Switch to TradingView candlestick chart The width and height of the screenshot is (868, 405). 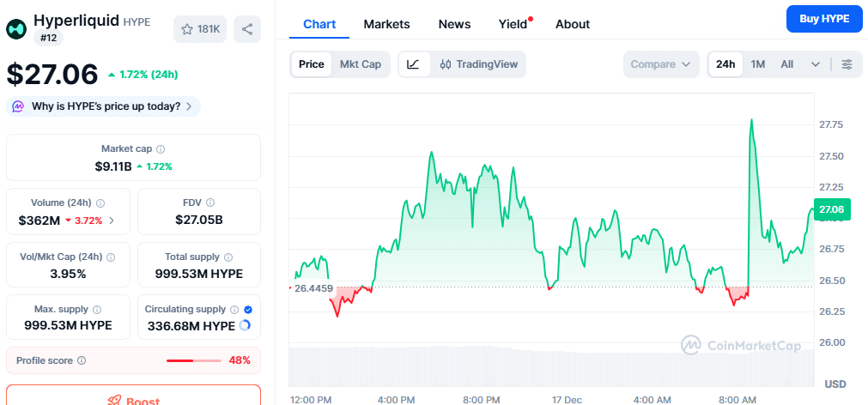(479, 64)
